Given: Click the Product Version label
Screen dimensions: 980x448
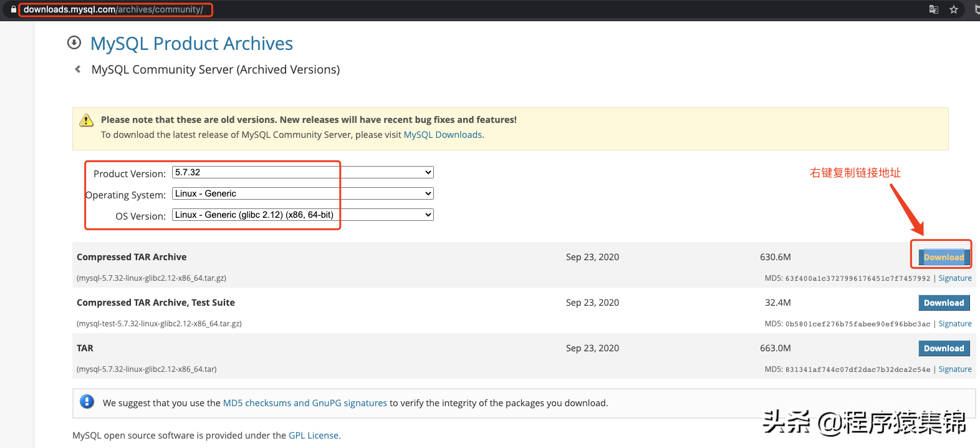Looking at the screenshot, I should tap(130, 174).
